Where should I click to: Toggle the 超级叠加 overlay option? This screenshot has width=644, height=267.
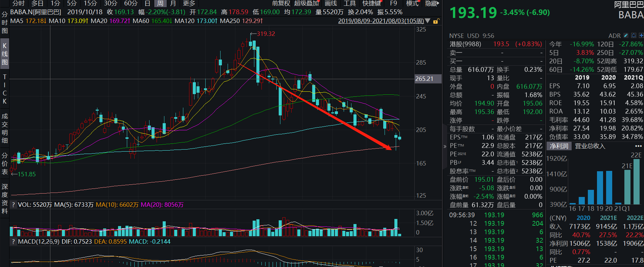(306, 3)
